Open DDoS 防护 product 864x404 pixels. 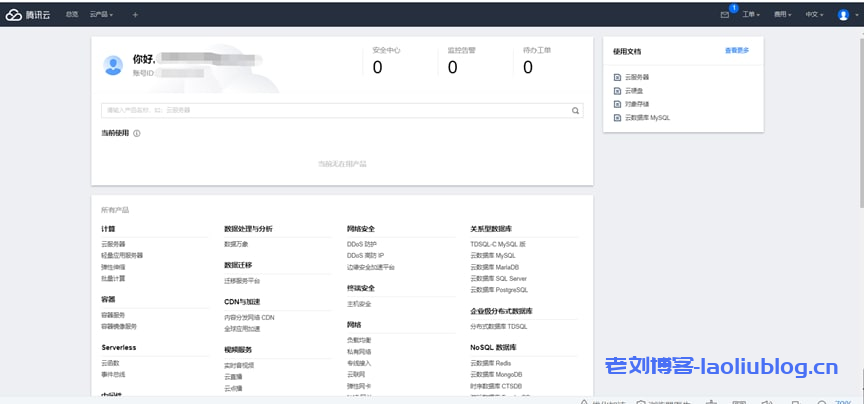tap(362, 244)
